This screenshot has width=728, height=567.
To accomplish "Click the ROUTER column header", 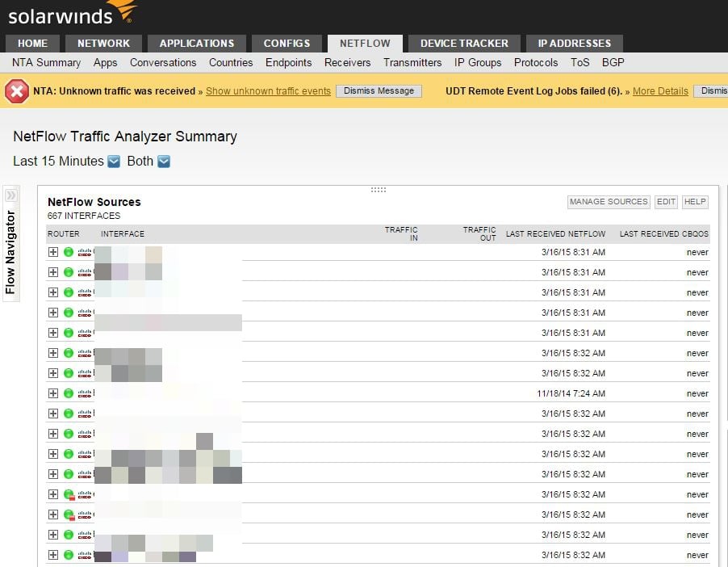I will [64, 233].
